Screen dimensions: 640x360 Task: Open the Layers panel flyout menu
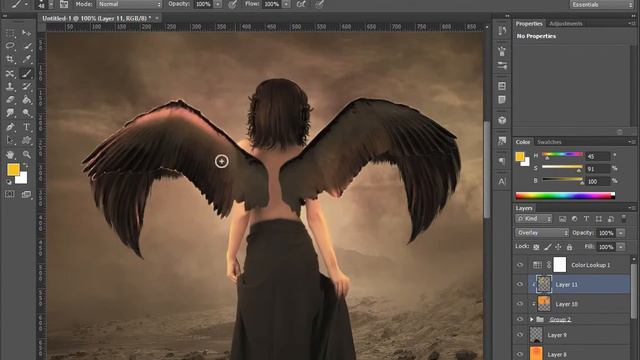tap(631, 208)
